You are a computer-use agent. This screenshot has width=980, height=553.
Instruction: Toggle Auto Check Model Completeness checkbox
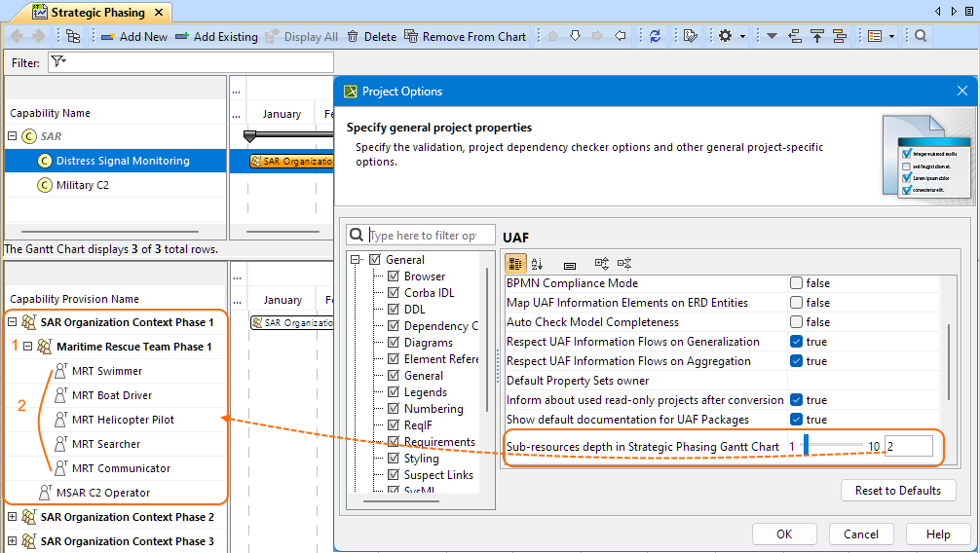(x=796, y=322)
